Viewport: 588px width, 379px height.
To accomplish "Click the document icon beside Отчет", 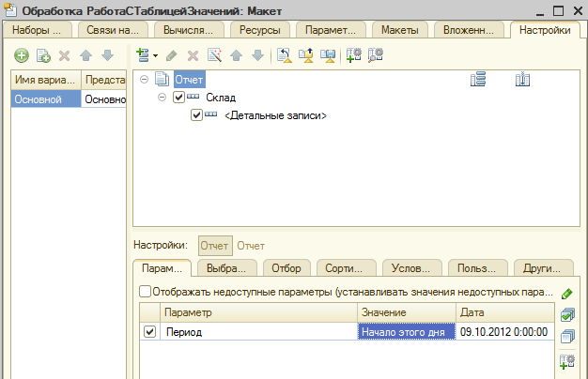I will 162,79.
